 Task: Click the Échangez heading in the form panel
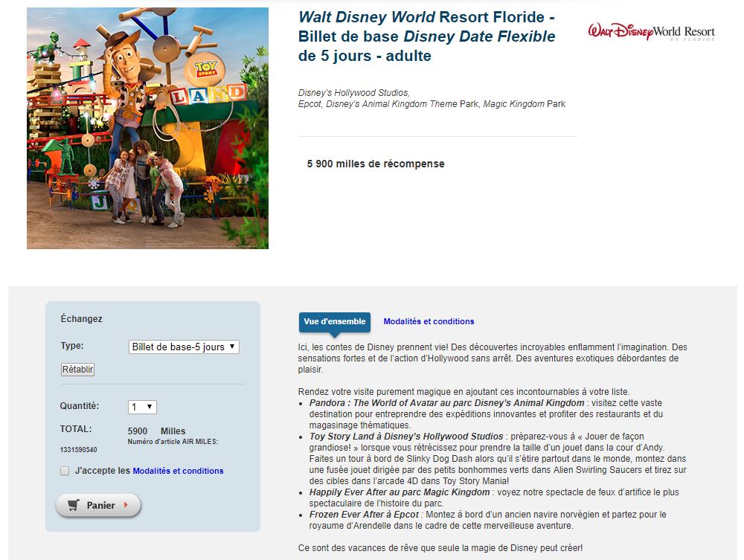81,319
